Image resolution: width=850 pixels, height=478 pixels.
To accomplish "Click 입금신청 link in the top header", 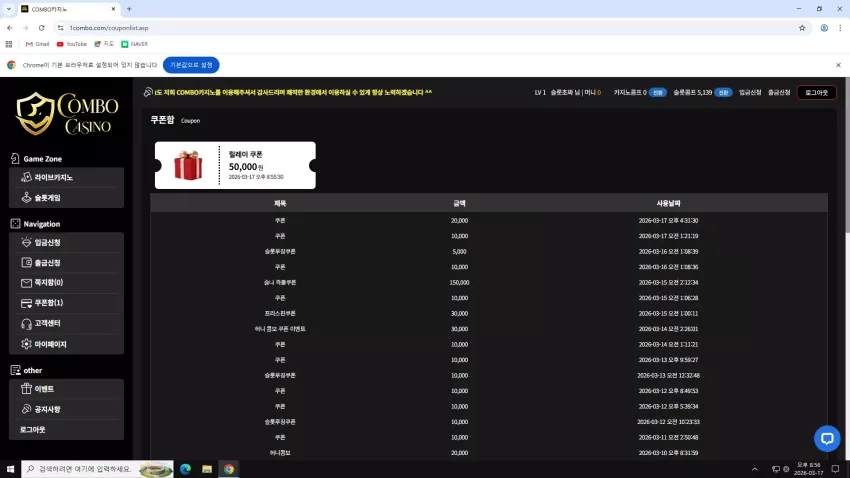I will click(x=750, y=93).
